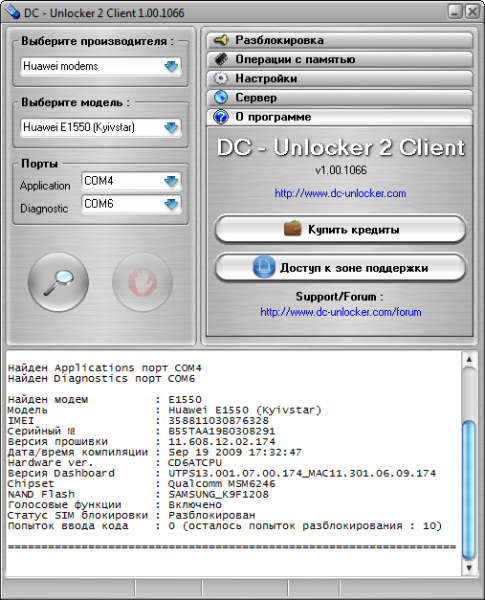Open the manufacturer dropdown arrow for Huawei modems
Image resolution: width=485 pixels, height=600 pixels.
[x=171, y=66]
